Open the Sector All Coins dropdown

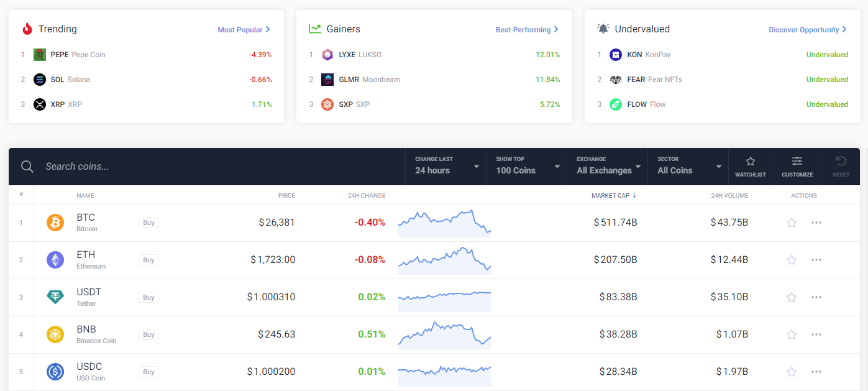click(x=688, y=167)
